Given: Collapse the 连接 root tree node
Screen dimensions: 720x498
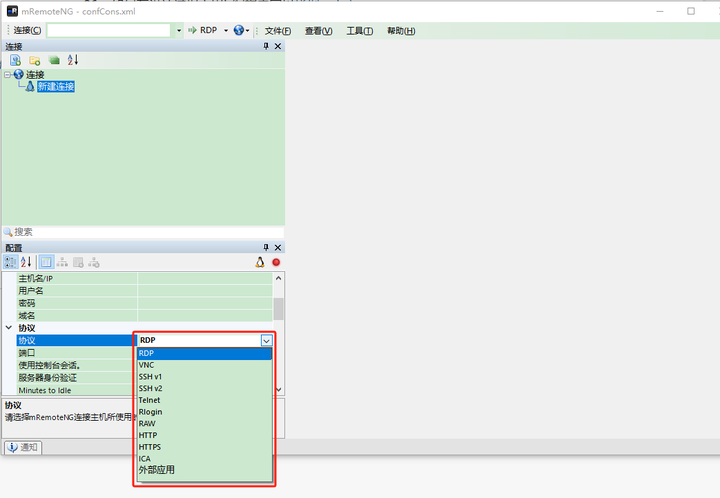Looking at the screenshot, I should click(7, 74).
